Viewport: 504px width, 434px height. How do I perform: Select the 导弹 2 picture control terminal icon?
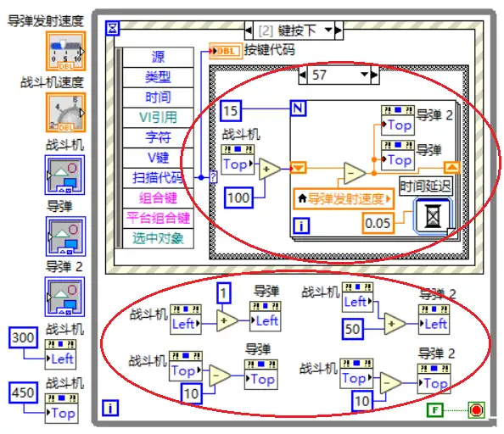point(65,297)
